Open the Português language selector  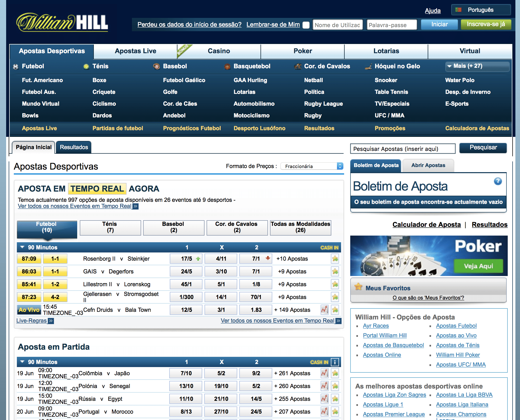click(x=481, y=10)
